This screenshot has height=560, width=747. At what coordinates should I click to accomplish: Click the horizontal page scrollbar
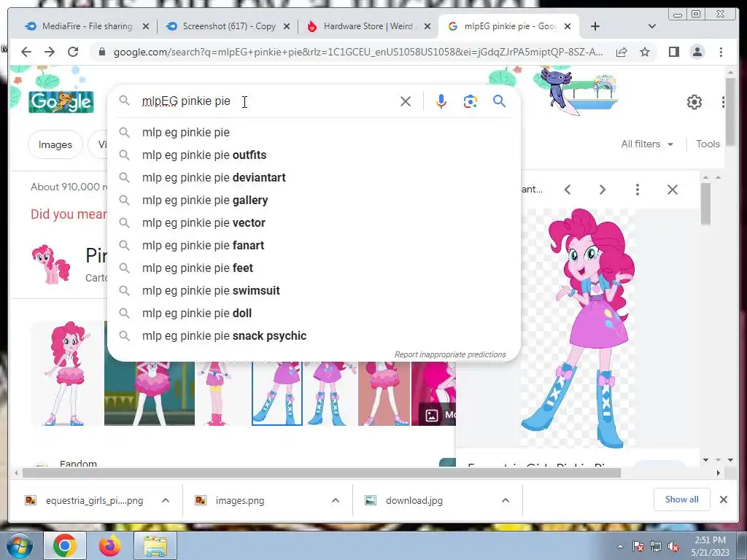click(x=322, y=472)
